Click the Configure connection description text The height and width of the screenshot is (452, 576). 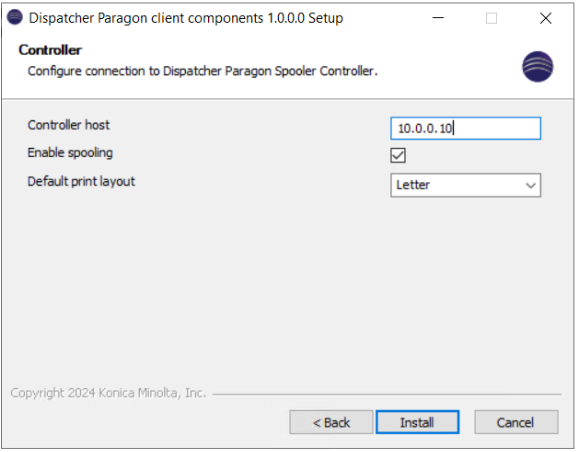click(203, 71)
